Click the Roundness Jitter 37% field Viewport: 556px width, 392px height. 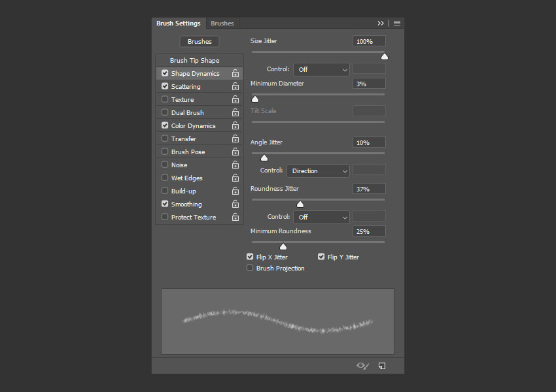[369, 189]
